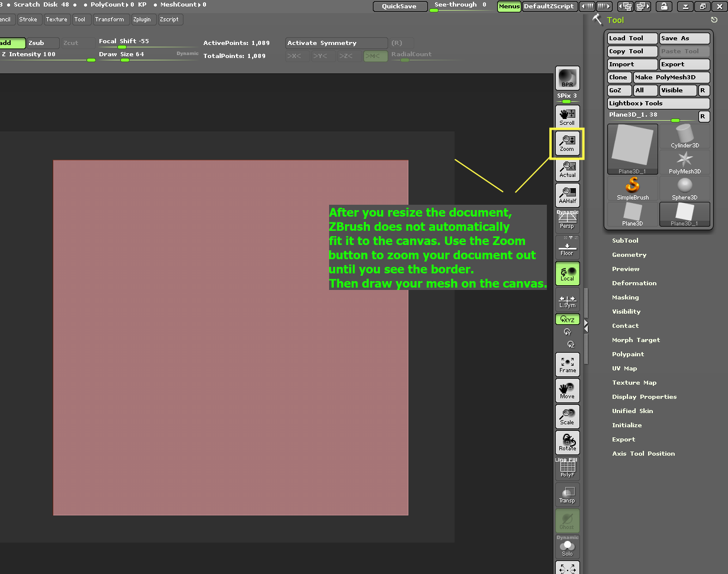This screenshot has width=728, height=574.
Task: Click the Import button
Action: point(633,65)
